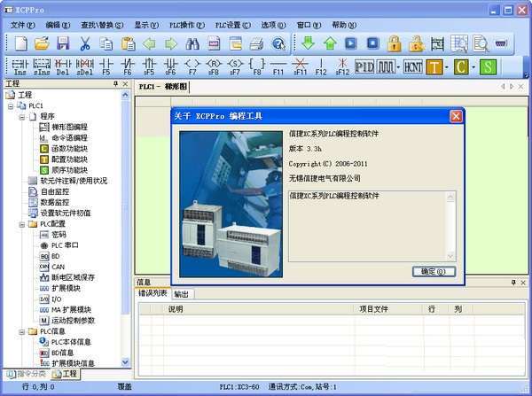Collapse the PLC配置 folder node
This screenshot has height=396, width=532.
(x=22, y=224)
